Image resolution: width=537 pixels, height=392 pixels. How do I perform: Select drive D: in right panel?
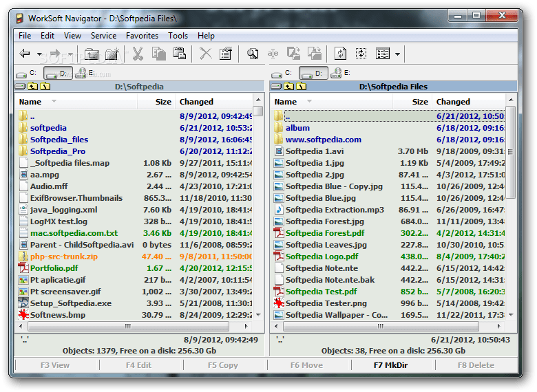click(x=313, y=73)
